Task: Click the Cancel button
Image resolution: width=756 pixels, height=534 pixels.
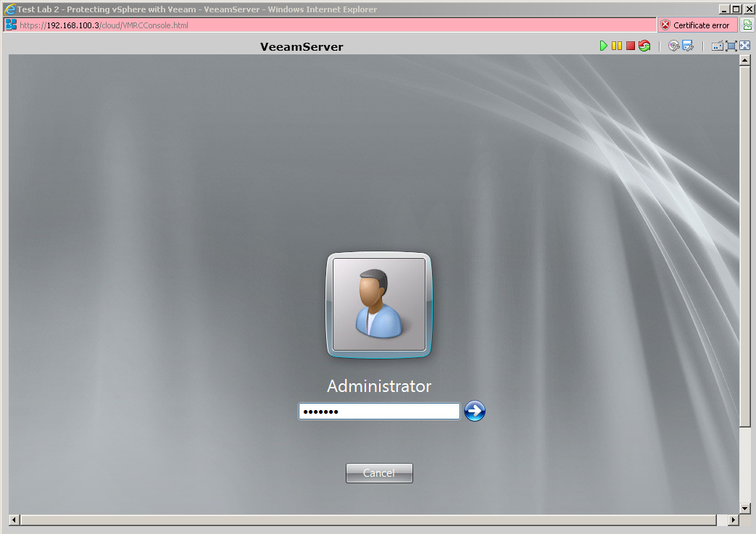Action: tap(379, 473)
